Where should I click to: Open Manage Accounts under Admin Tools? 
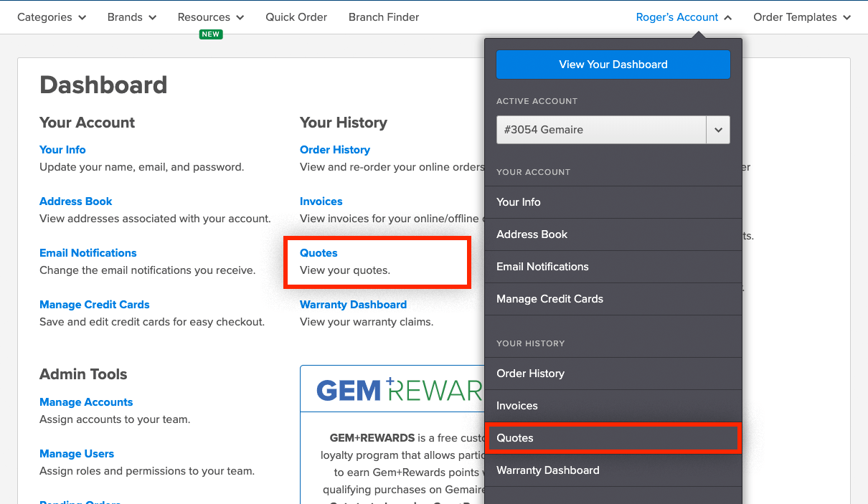click(x=86, y=402)
